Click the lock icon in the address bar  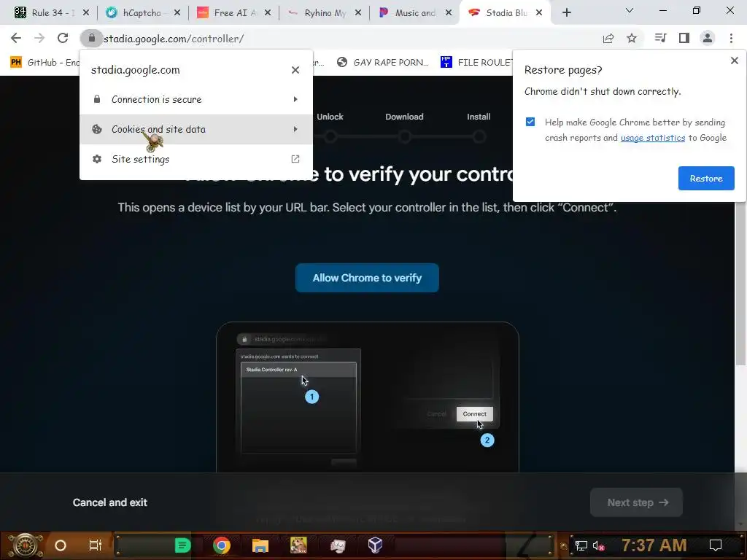point(91,38)
